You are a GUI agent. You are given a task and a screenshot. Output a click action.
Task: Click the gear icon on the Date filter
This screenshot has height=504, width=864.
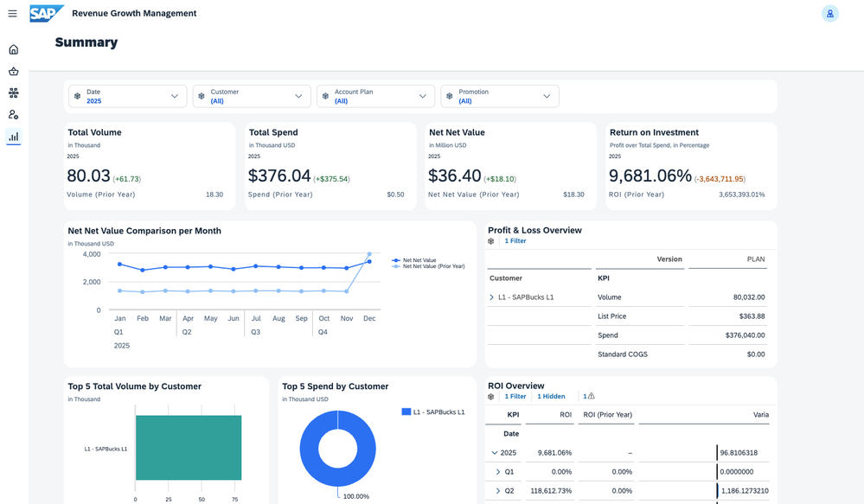tap(78, 97)
